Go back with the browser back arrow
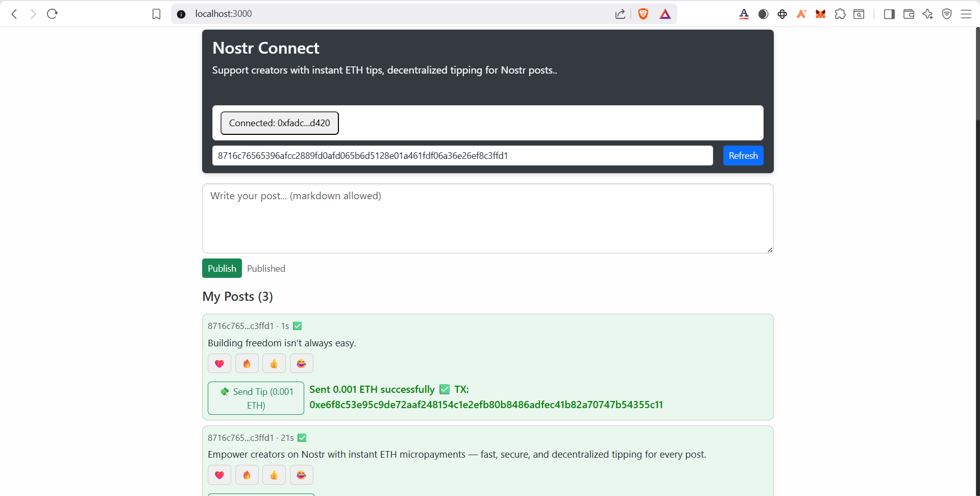 coord(14,14)
